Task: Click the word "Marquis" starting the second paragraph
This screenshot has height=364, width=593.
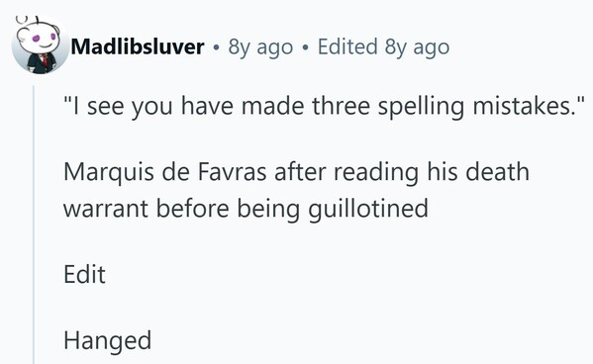Action: 109,172
